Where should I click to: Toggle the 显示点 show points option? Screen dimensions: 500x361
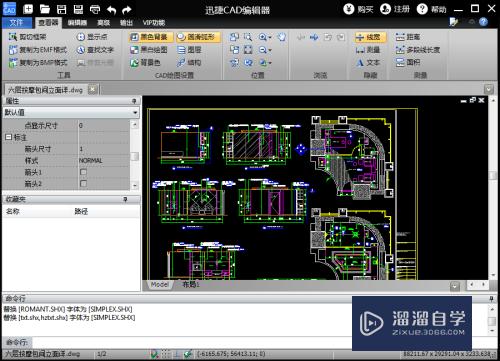92,37
